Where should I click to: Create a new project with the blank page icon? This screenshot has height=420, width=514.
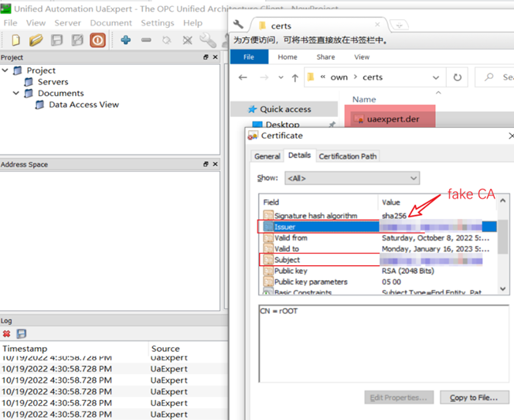(x=15, y=40)
